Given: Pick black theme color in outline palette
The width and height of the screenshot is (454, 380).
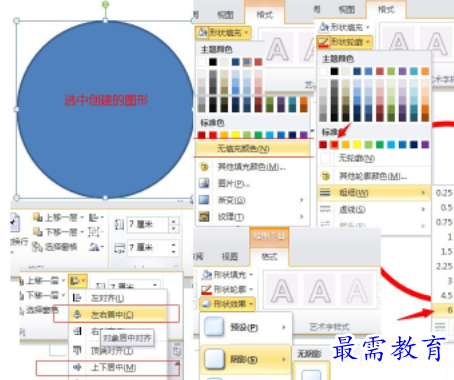Looking at the screenshot, I should tap(334, 71).
